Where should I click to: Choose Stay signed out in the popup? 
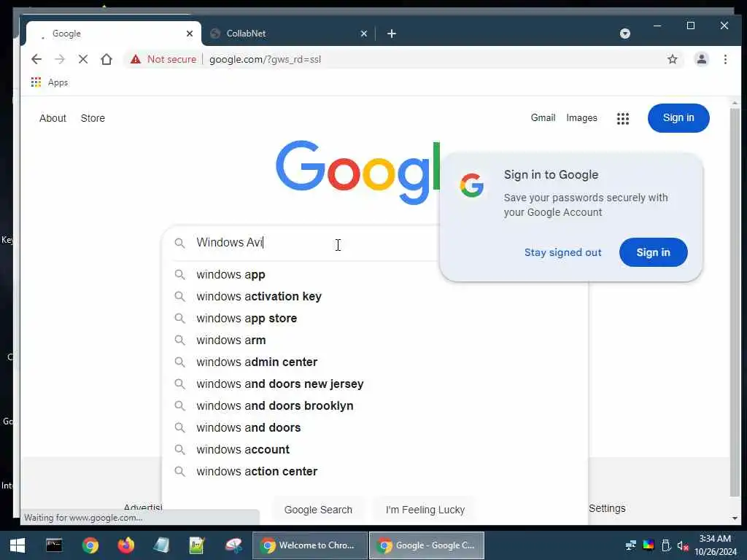point(562,252)
